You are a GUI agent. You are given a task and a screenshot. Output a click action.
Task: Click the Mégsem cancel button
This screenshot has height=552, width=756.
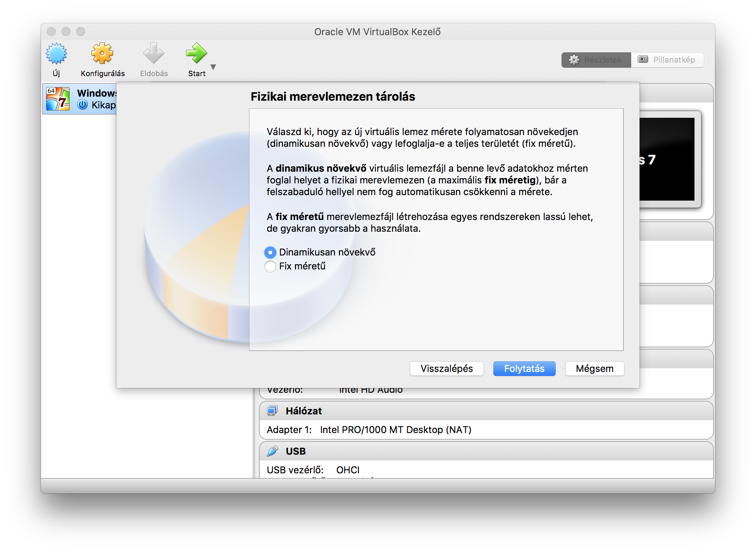pyautogui.click(x=594, y=369)
